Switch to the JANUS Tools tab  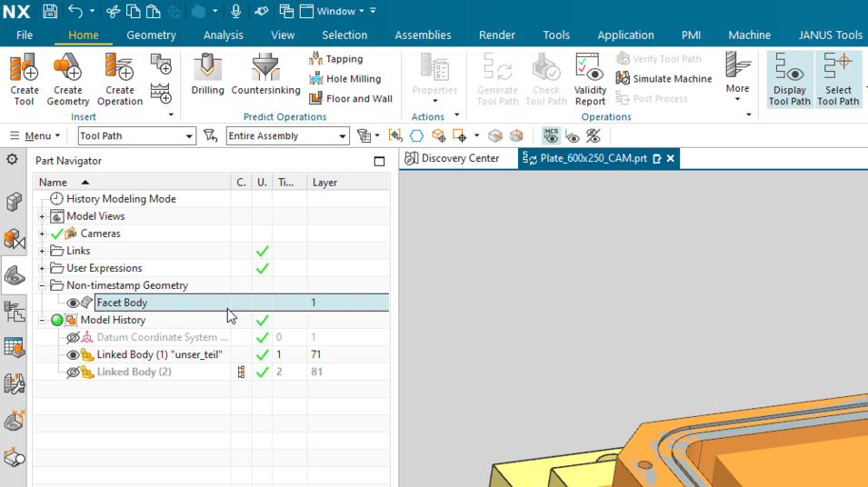(x=831, y=35)
